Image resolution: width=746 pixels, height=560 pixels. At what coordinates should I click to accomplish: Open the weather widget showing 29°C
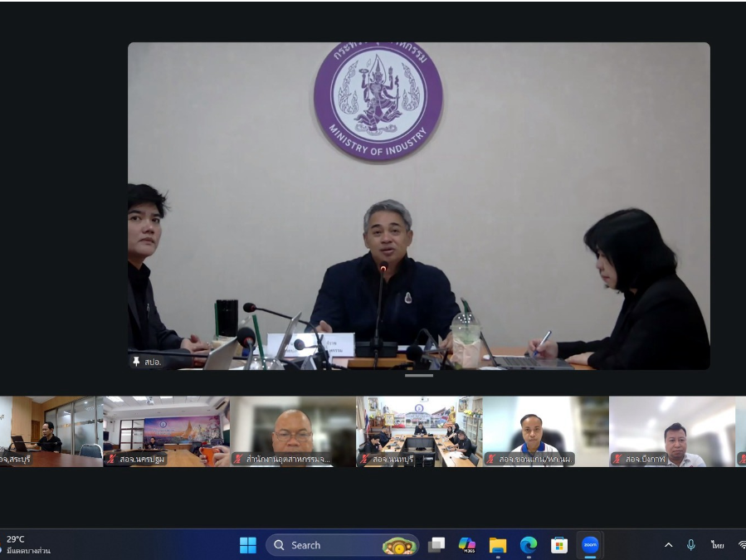27,545
